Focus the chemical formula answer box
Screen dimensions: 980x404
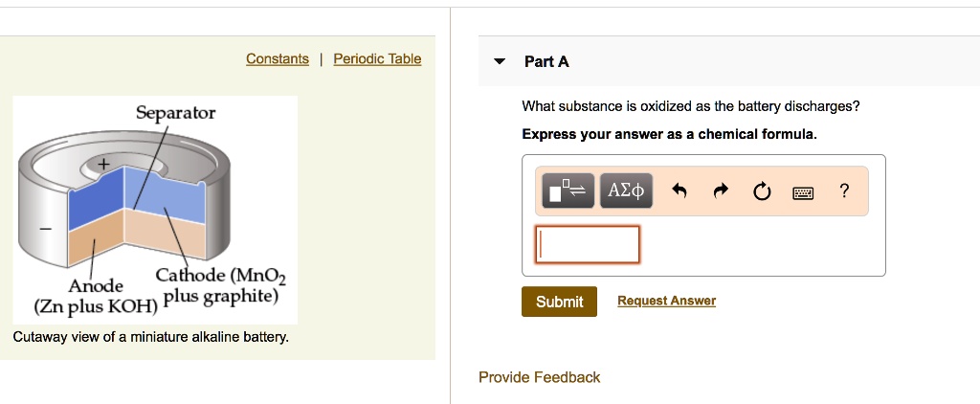(x=587, y=244)
